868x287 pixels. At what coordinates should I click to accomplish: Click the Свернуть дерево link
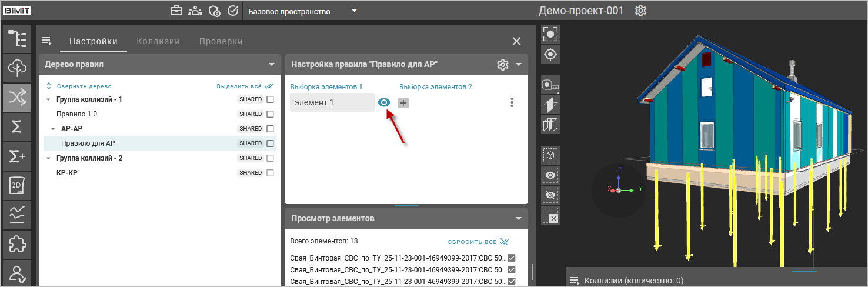point(83,86)
